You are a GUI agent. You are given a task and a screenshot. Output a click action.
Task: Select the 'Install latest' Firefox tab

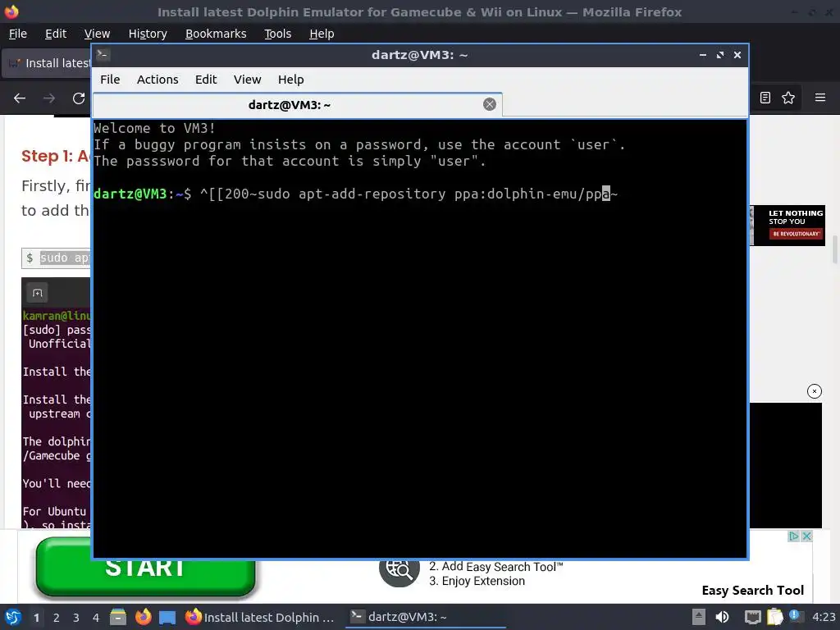[x=47, y=63]
